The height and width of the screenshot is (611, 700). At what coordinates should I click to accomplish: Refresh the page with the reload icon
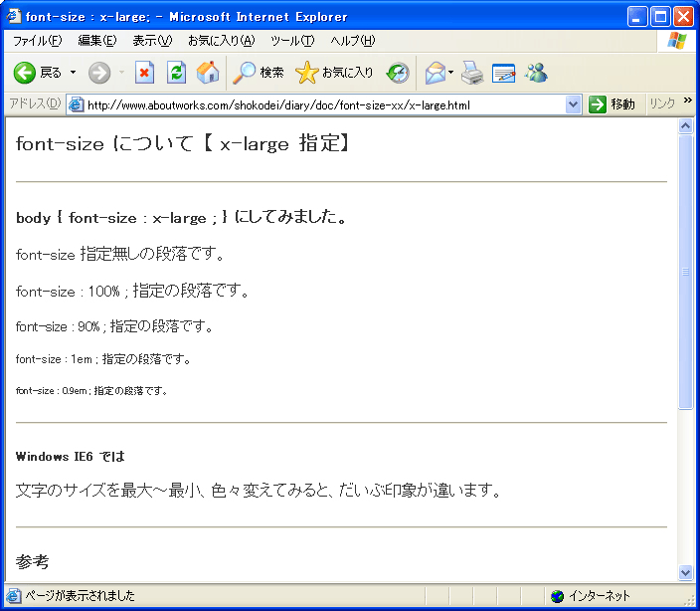[x=176, y=73]
